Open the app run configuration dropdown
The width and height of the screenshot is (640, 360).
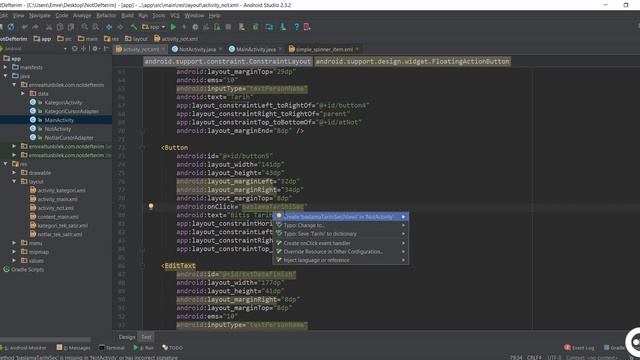154,27
